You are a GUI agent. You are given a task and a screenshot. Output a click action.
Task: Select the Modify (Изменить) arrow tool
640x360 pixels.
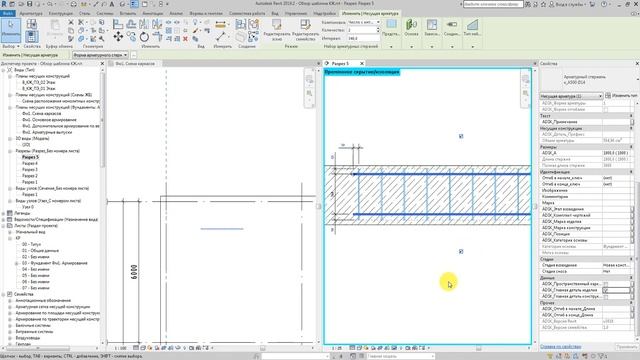11,30
